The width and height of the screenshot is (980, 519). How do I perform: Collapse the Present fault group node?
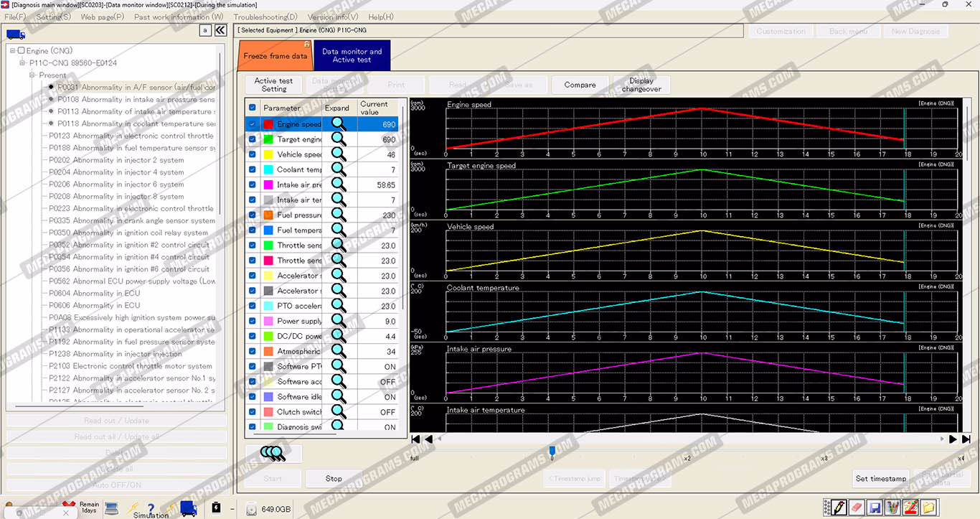[x=32, y=75]
